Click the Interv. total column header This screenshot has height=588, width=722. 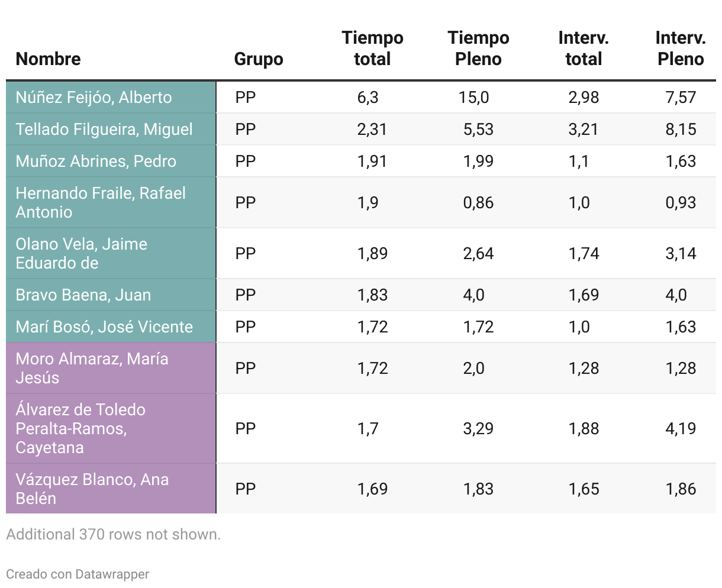pos(584,48)
